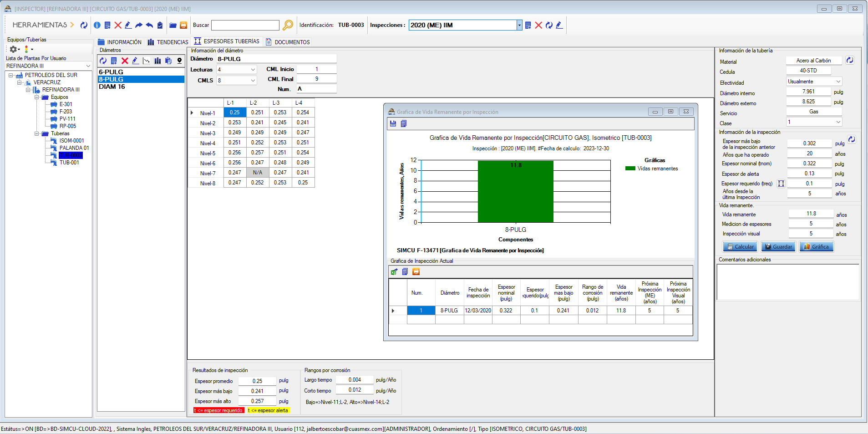The height and width of the screenshot is (434, 868).
Task: Click the thickness icon next to Espesor requerido
Action: click(x=781, y=184)
